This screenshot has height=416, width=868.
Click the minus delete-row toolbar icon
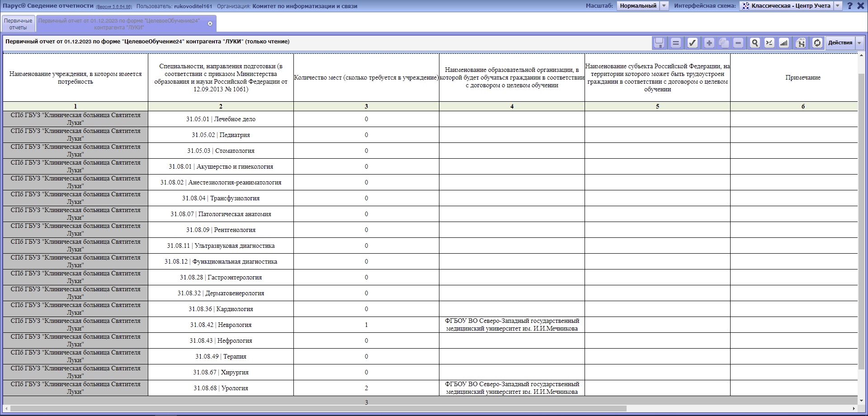[738, 43]
